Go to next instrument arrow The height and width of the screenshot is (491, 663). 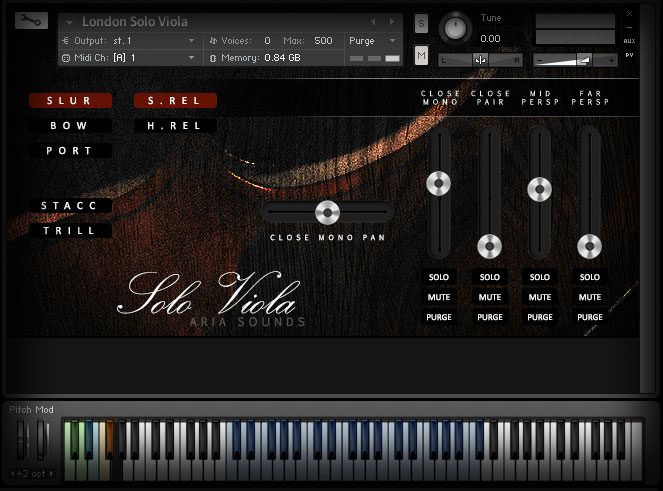(392, 22)
